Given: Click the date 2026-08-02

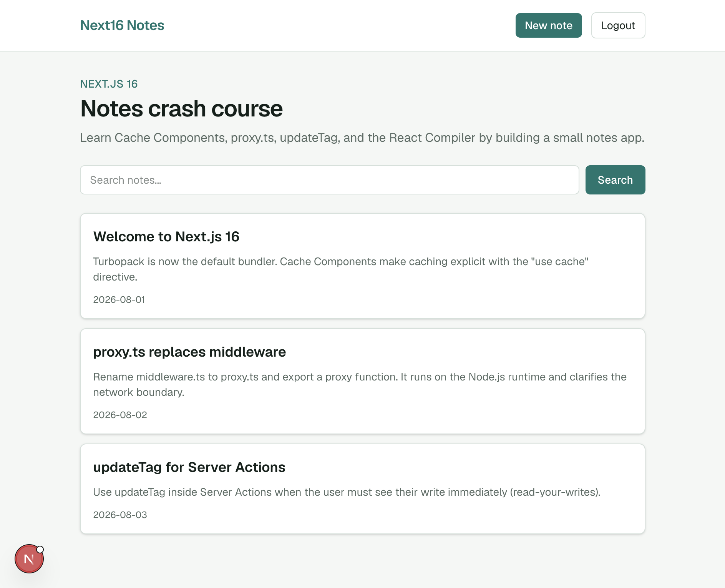Looking at the screenshot, I should (x=120, y=415).
